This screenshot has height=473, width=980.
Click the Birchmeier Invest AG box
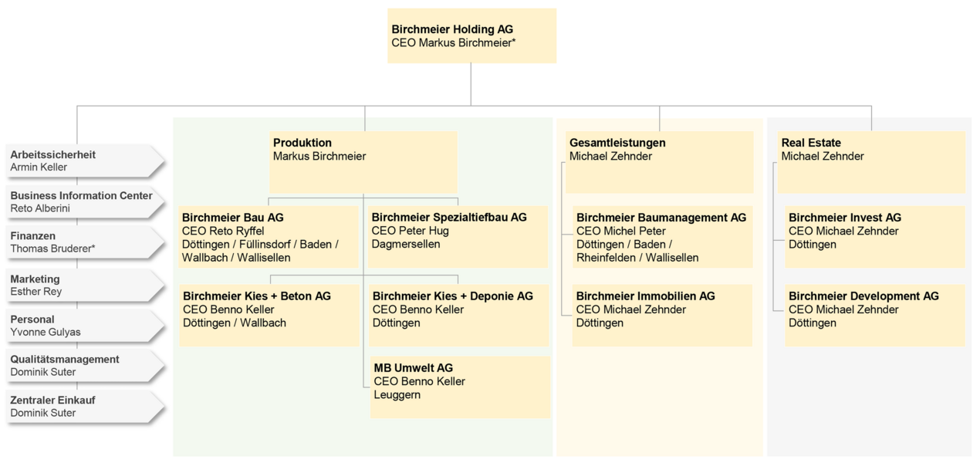pyautogui.click(x=874, y=237)
